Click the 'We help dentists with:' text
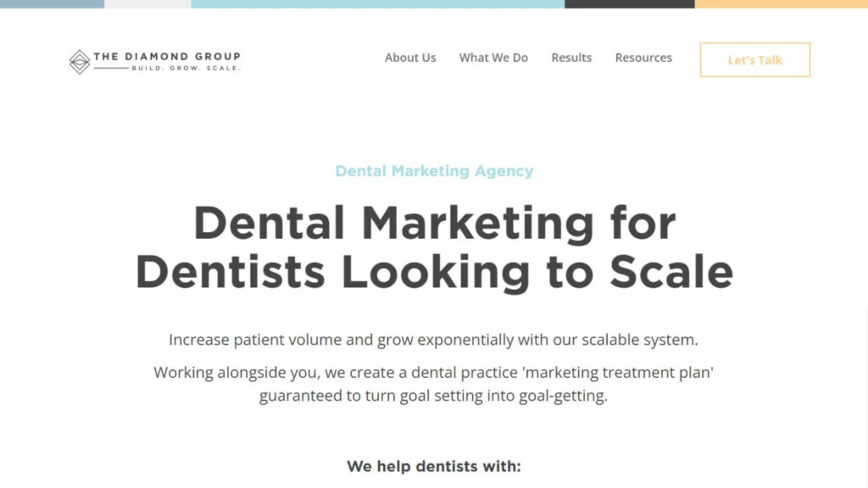This screenshot has width=868, height=488. 434,467
